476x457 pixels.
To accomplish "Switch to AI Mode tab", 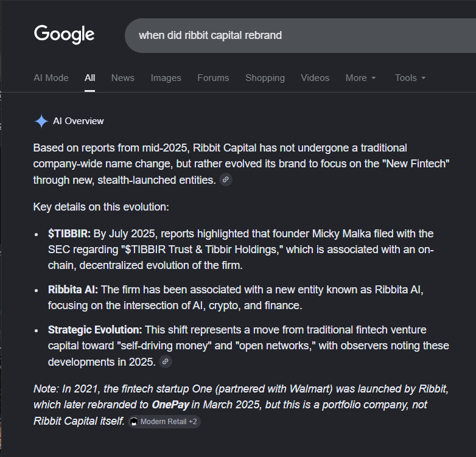I will click(x=51, y=78).
